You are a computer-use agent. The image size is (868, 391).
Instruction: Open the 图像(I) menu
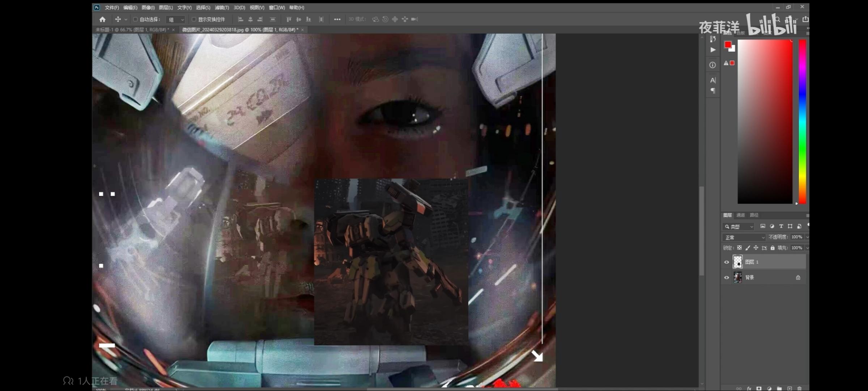point(148,8)
